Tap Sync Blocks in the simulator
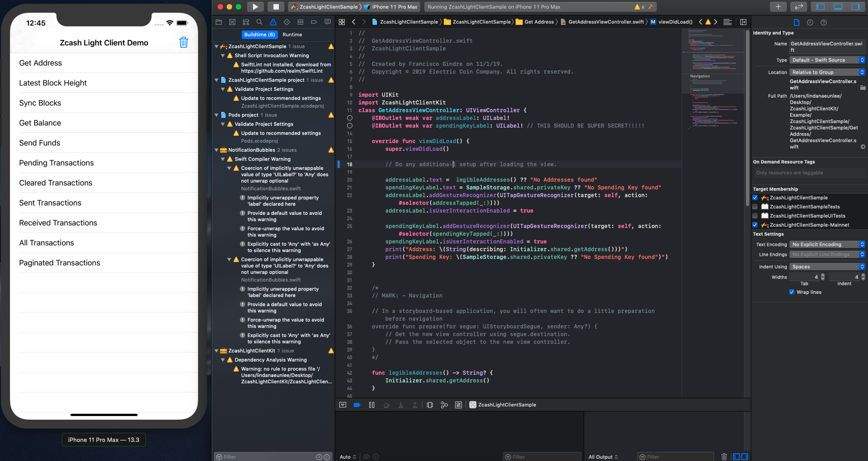 tap(104, 103)
